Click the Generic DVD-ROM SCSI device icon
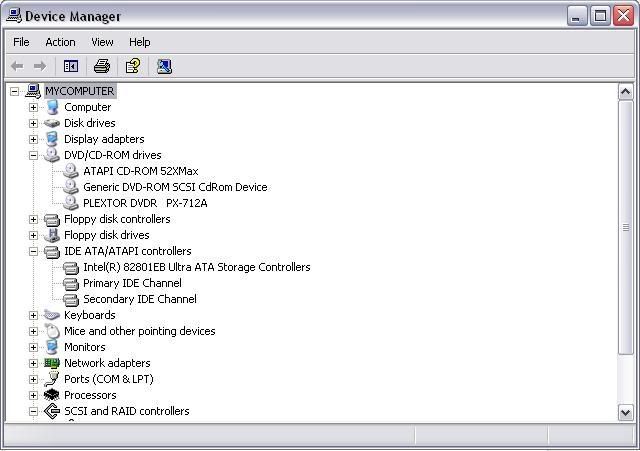 pos(71,187)
